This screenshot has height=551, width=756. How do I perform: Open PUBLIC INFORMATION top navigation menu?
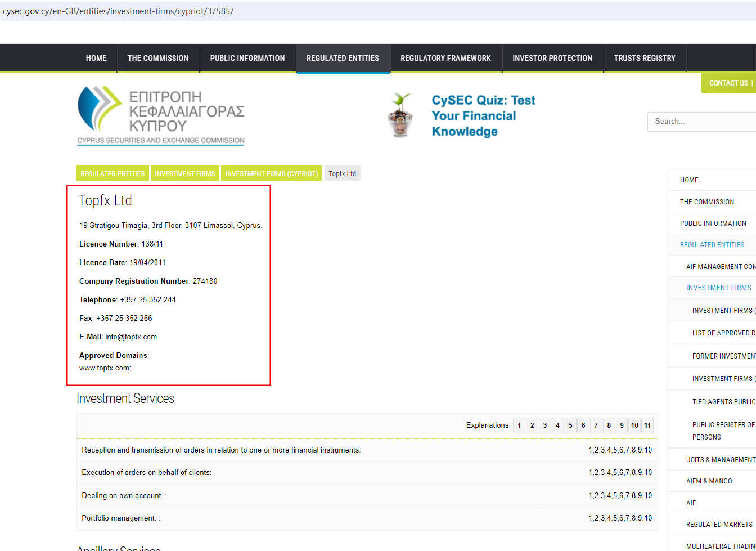tap(247, 58)
